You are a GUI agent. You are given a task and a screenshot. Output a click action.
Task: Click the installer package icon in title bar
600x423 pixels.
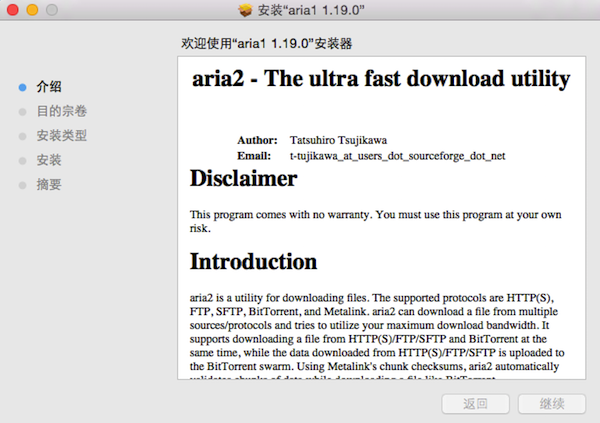[245, 10]
